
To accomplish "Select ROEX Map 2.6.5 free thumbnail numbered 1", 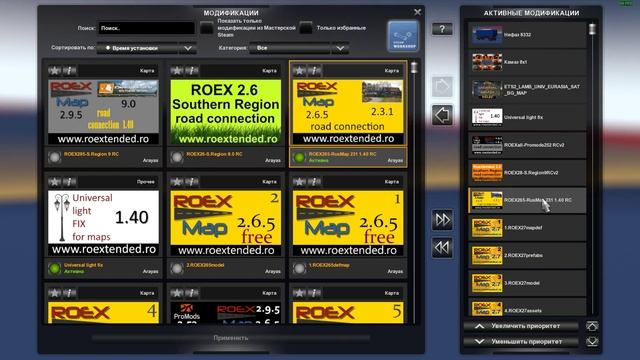I will click(x=348, y=223).
